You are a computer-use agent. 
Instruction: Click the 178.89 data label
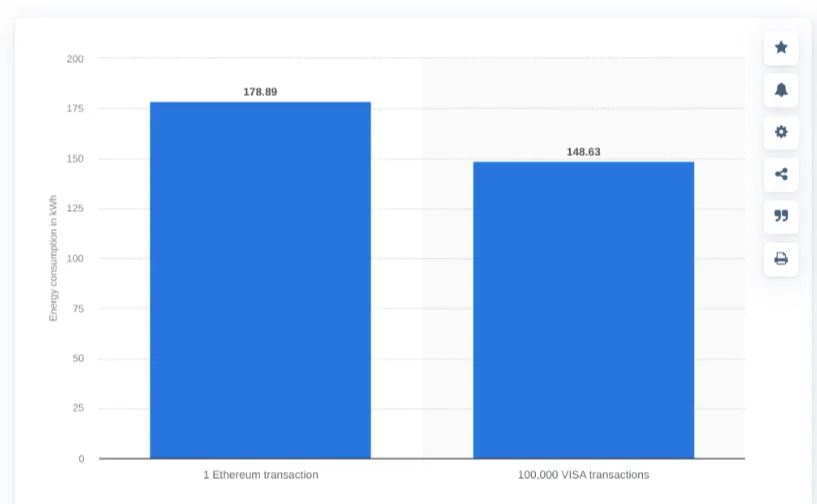click(x=261, y=92)
